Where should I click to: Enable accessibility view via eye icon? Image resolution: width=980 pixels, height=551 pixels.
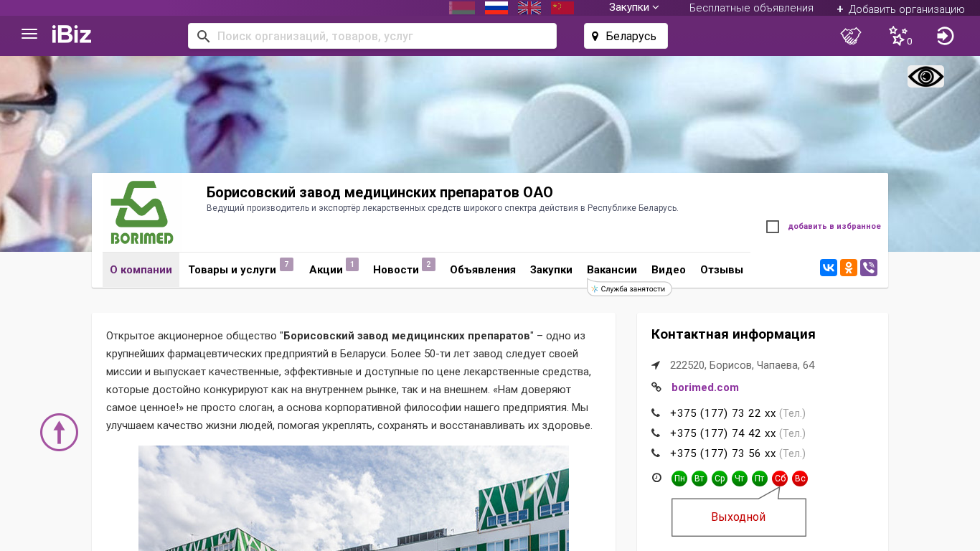tap(925, 77)
